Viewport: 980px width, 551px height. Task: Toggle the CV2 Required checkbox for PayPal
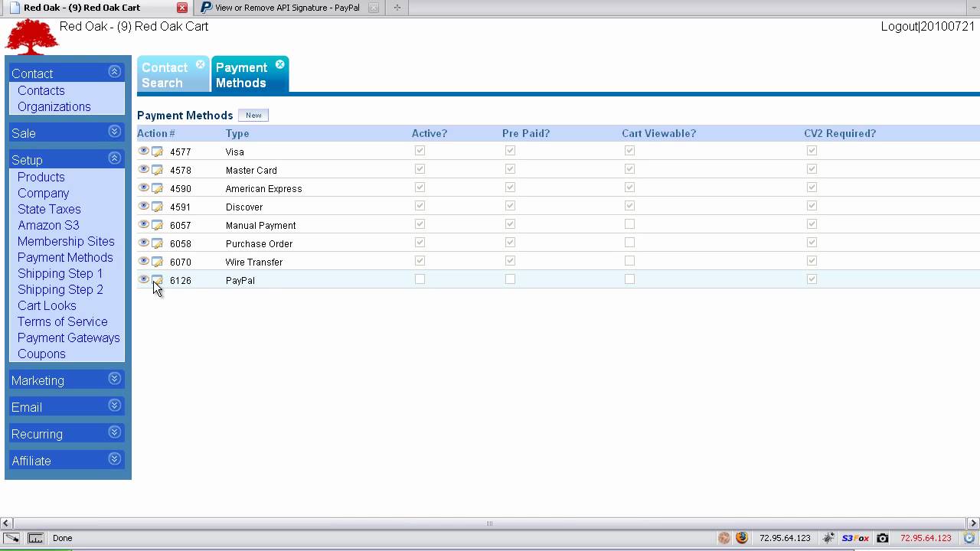point(812,279)
